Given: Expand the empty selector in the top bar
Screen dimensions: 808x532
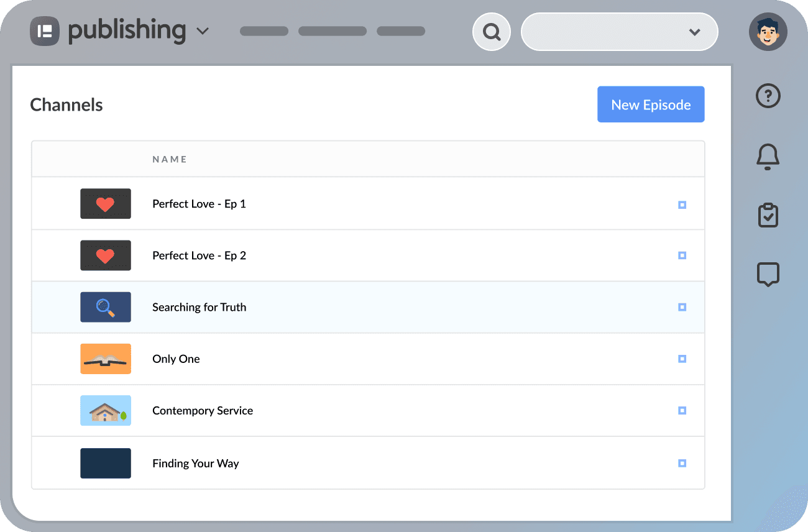Looking at the screenshot, I should pos(619,31).
